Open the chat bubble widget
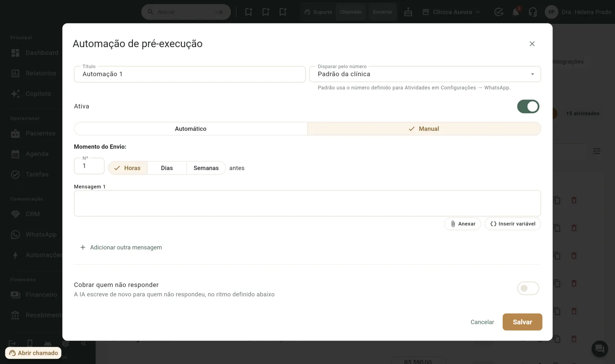Image resolution: width=615 pixels, height=364 pixels. pyautogui.click(x=599, y=349)
